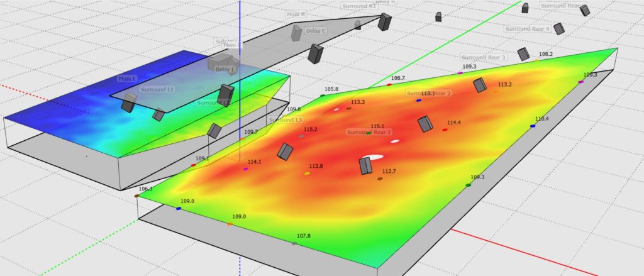This screenshot has height=276, width=644.
Task: Select the speaker box left of 113.2 reading
Action: click(x=480, y=85)
